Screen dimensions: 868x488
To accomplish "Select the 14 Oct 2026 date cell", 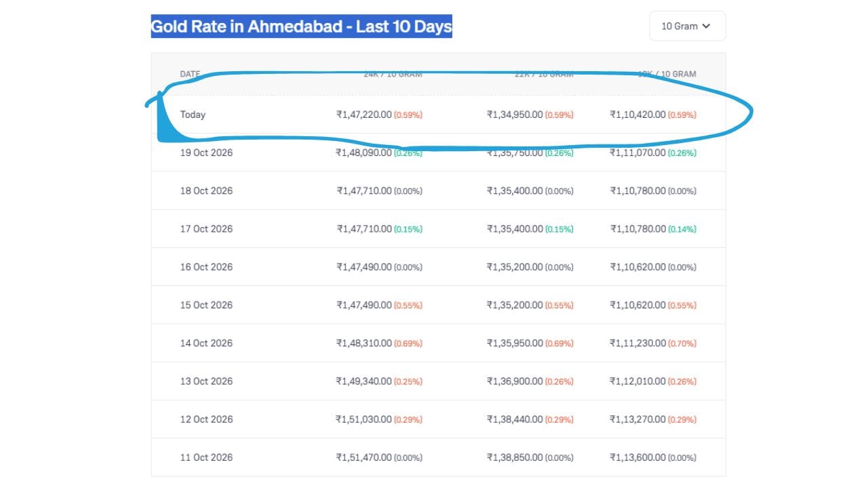I will [206, 343].
